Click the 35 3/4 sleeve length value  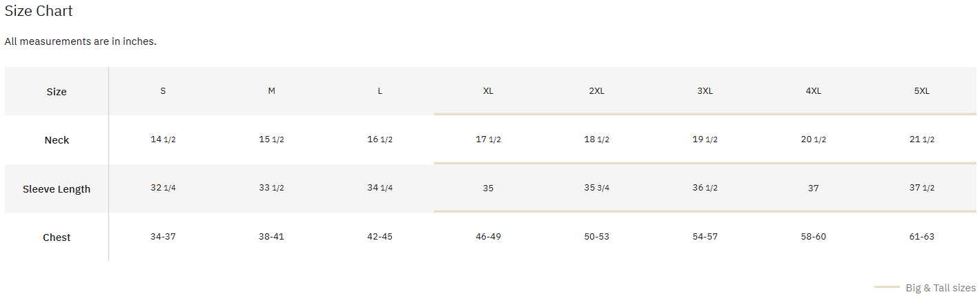pyautogui.click(x=596, y=188)
